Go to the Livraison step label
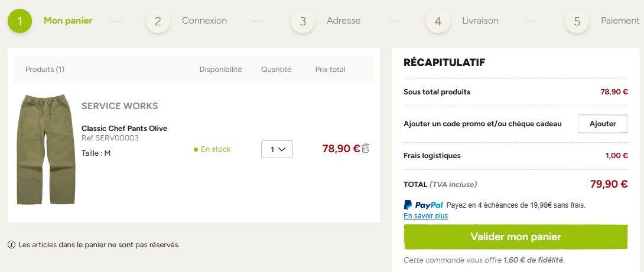 (480, 21)
